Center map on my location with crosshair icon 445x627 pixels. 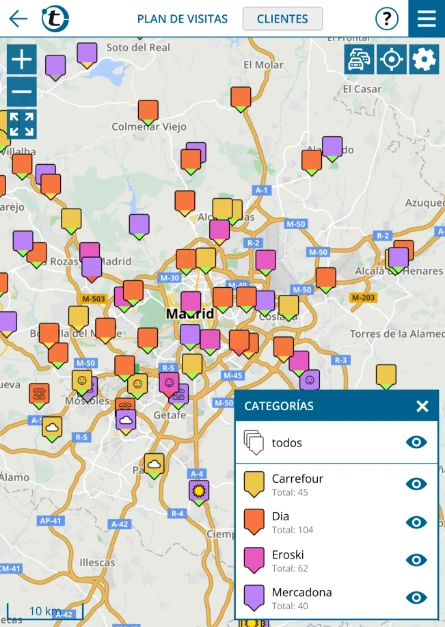[391, 59]
